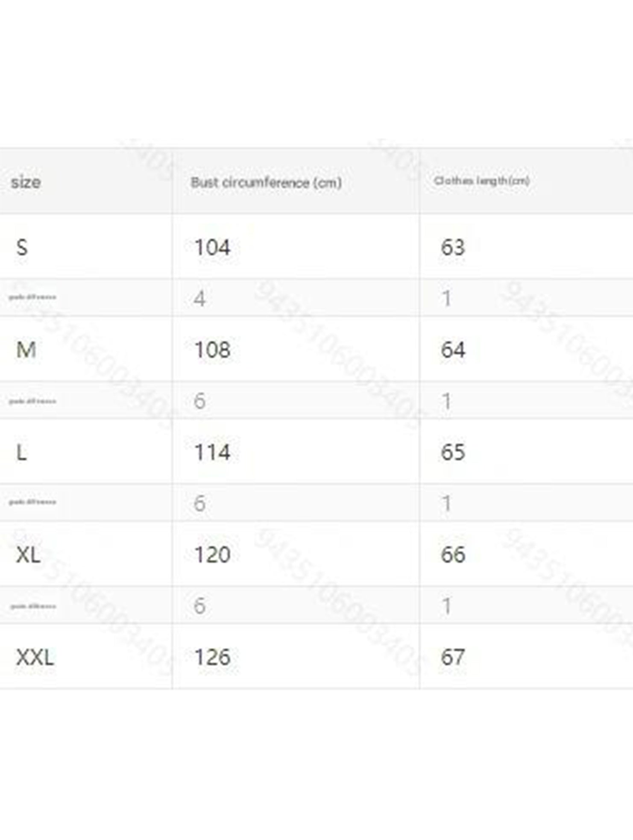633x840 pixels.
Task: Click bust value 104 for size S
Action: click(212, 247)
